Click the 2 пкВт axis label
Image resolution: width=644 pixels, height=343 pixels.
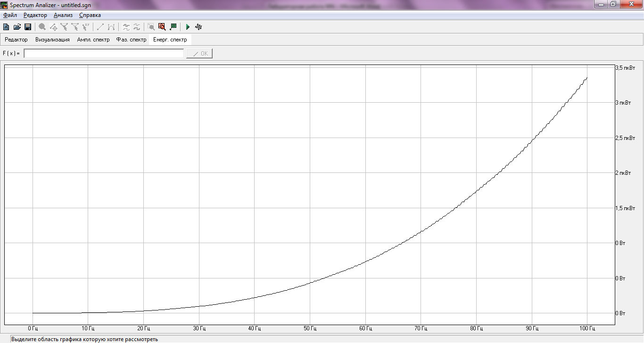pyautogui.click(x=624, y=173)
